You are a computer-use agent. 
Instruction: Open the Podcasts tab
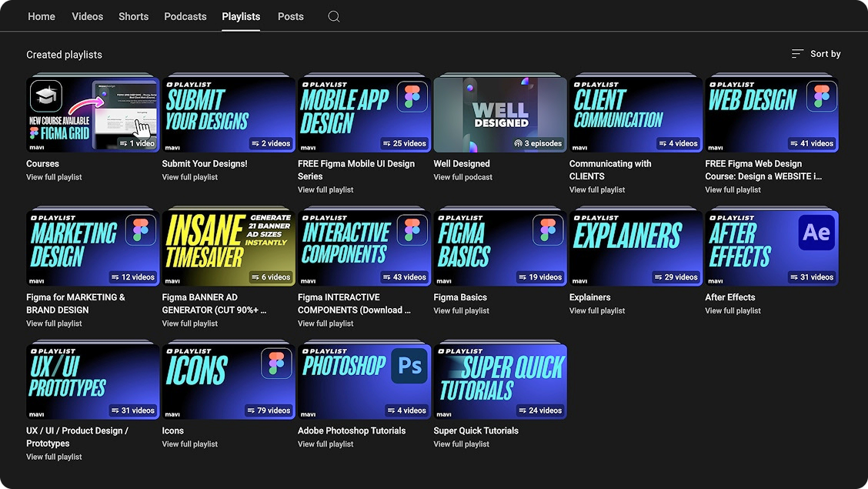coord(185,16)
